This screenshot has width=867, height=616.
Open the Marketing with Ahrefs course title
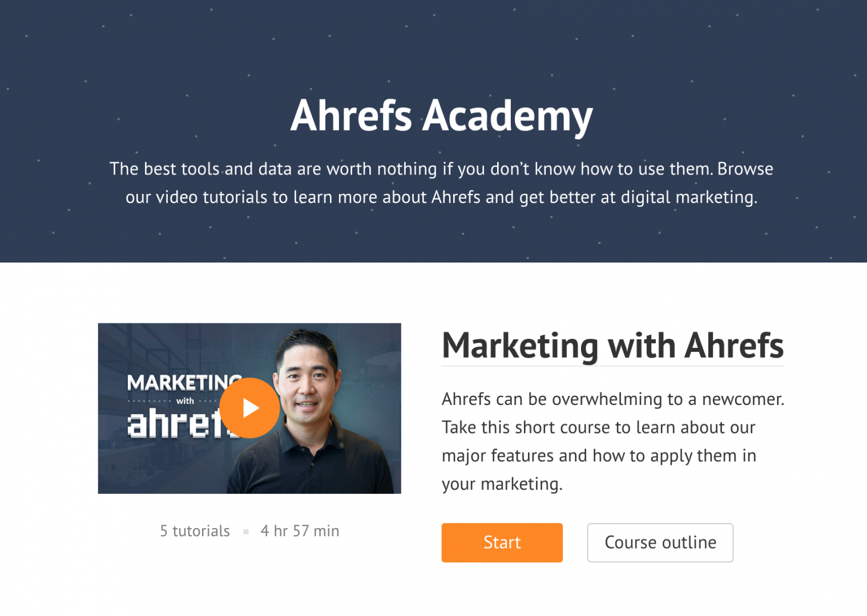(612, 346)
